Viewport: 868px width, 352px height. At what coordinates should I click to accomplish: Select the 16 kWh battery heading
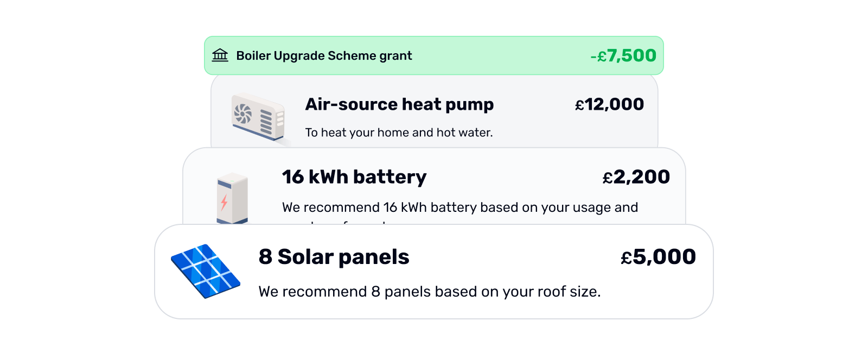(x=354, y=177)
